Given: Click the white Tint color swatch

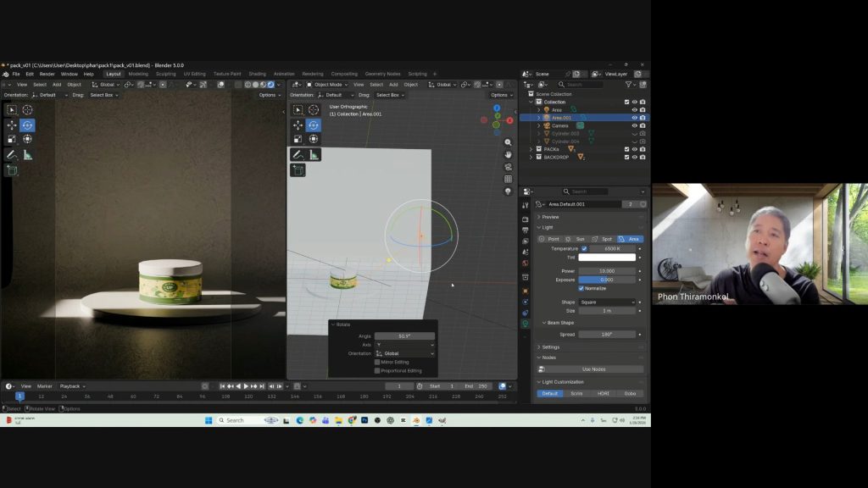Looking at the screenshot, I should (607, 258).
